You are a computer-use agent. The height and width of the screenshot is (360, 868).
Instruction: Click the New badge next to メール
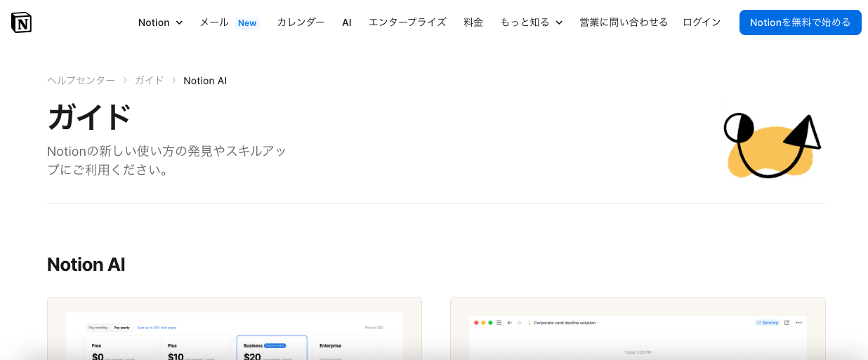click(x=247, y=23)
